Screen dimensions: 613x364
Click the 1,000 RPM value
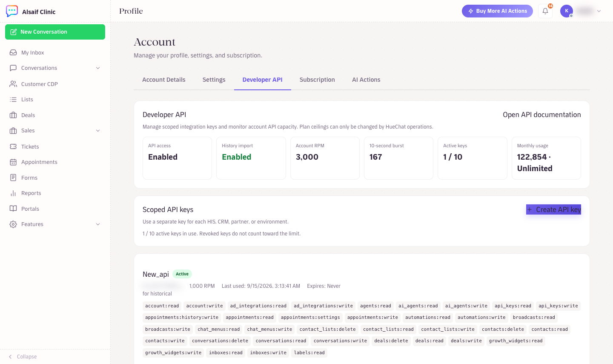click(x=202, y=286)
